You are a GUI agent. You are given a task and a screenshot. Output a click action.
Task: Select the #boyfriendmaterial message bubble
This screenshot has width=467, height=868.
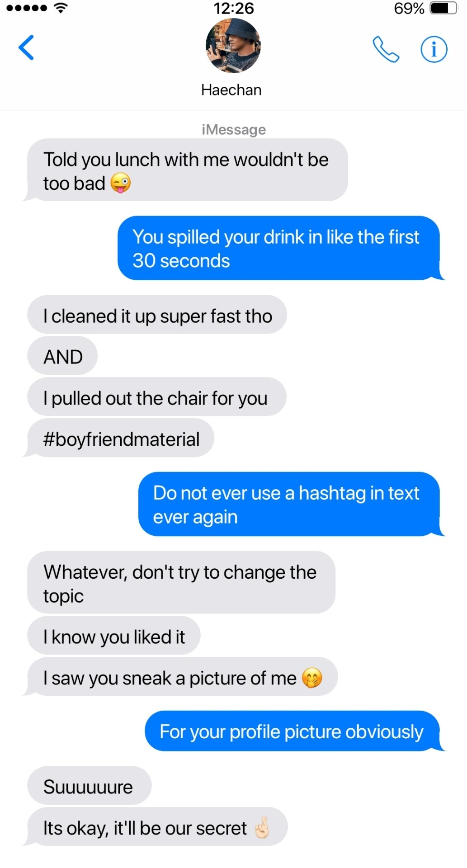pos(121,438)
